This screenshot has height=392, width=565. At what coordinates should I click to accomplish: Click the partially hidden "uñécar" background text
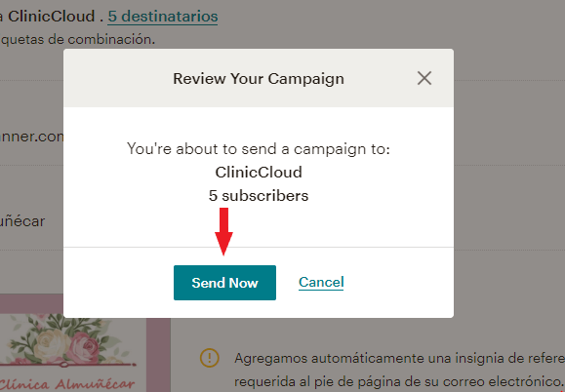point(22,221)
